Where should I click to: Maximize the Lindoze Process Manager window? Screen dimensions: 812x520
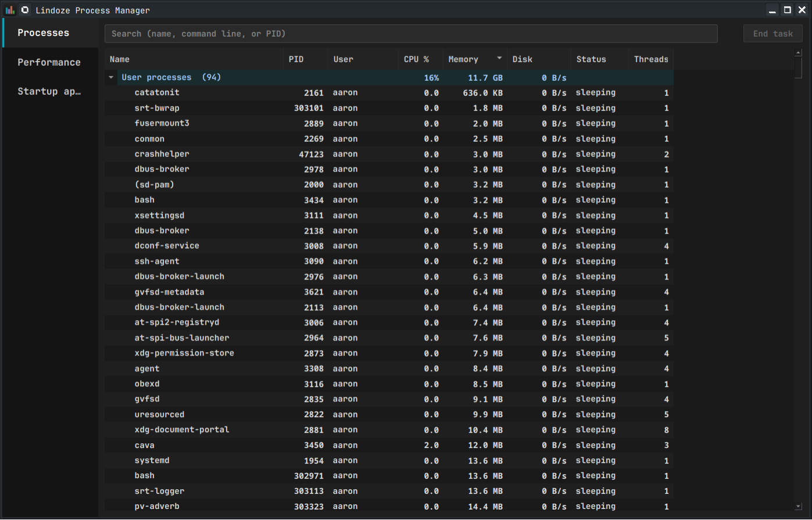click(787, 10)
